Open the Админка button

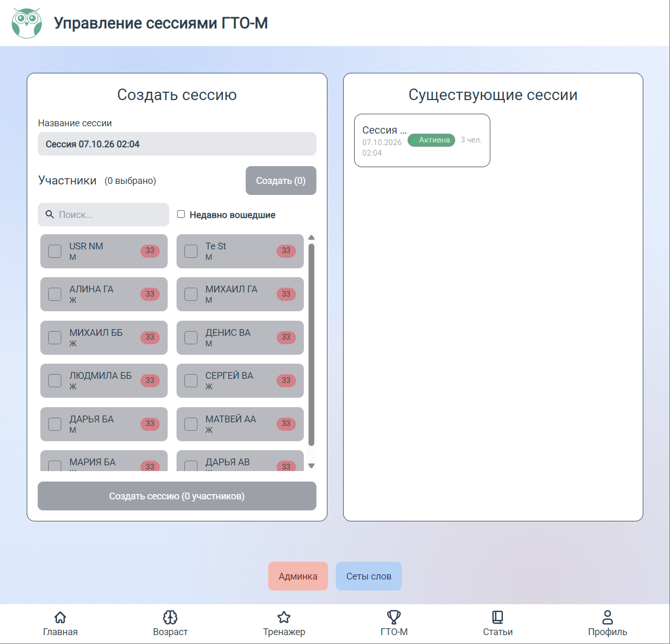click(298, 576)
